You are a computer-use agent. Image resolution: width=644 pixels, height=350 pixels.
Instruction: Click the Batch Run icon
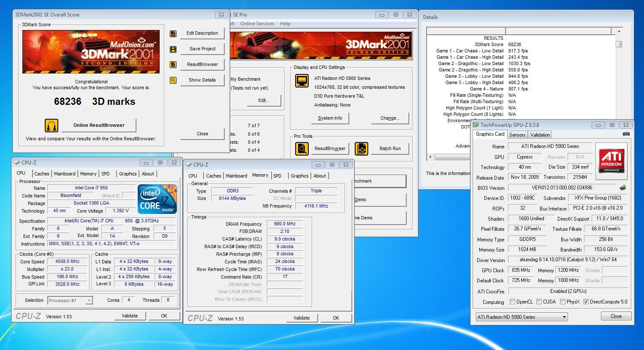point(361,149)
